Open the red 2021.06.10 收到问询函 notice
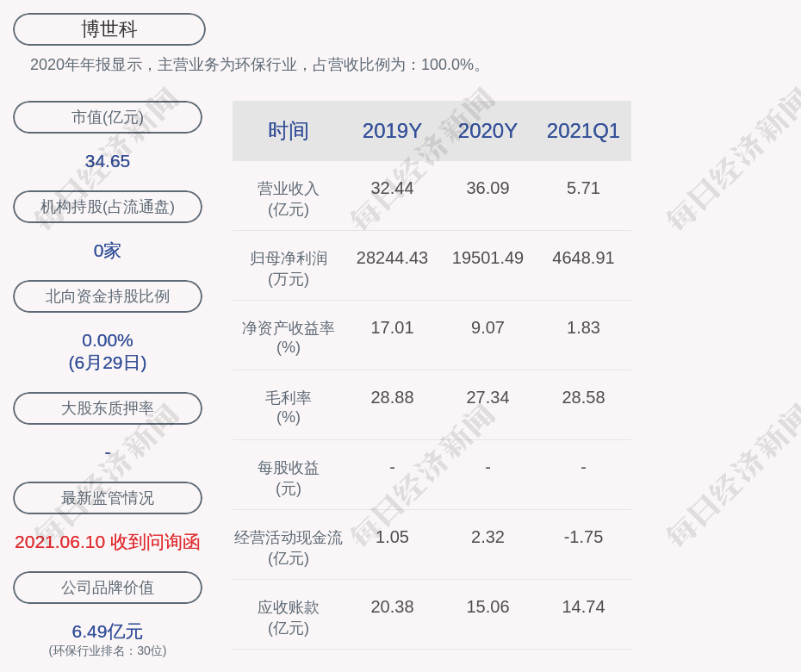The width and height of the screenshot is (801, 672). [108, 542]
